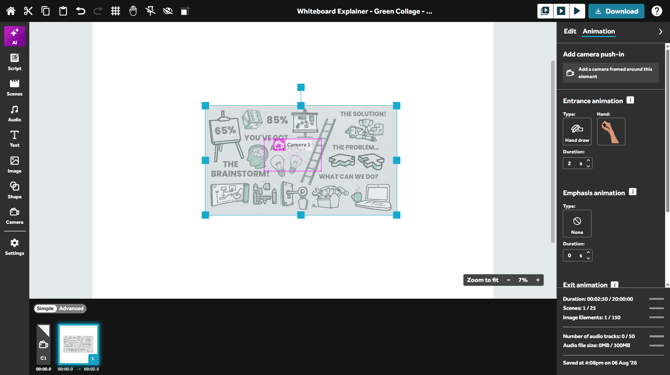Open the Scenes panel
Viewport: 670px width, 375px height.
15,88
